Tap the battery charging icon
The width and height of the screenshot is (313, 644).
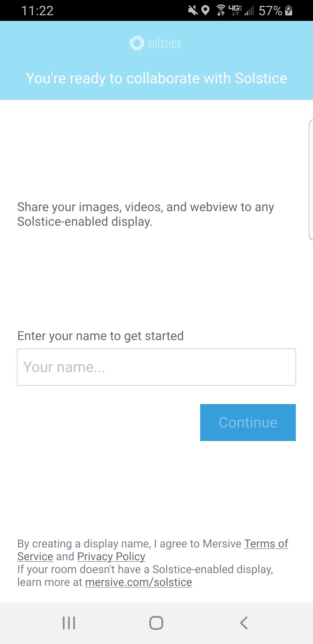[x=289, y=10]
